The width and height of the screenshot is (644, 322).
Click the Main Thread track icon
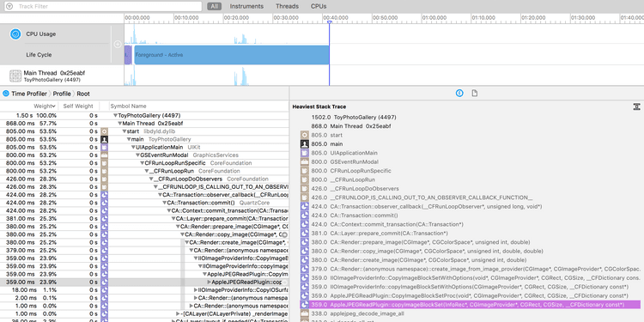(15, 76)
